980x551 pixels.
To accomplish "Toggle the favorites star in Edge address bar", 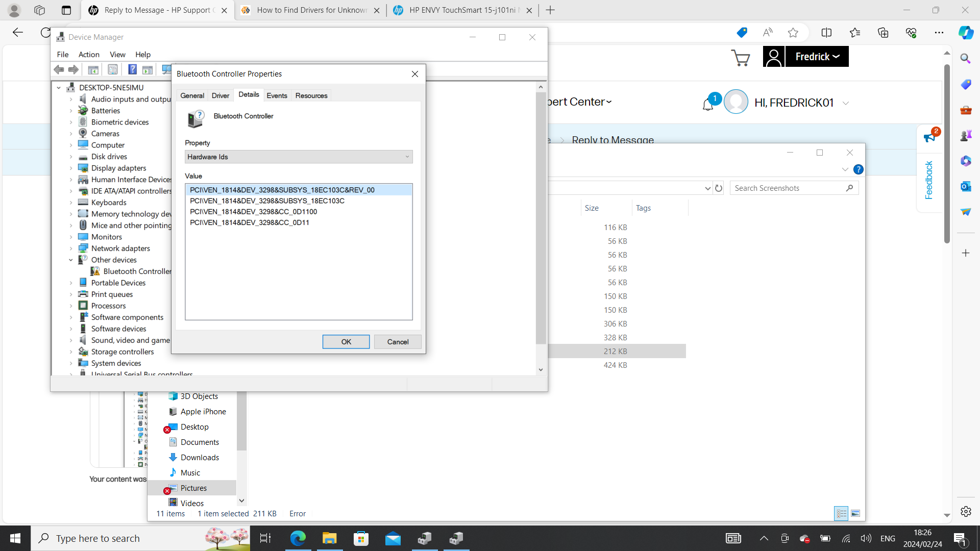I will click(793, 32).
